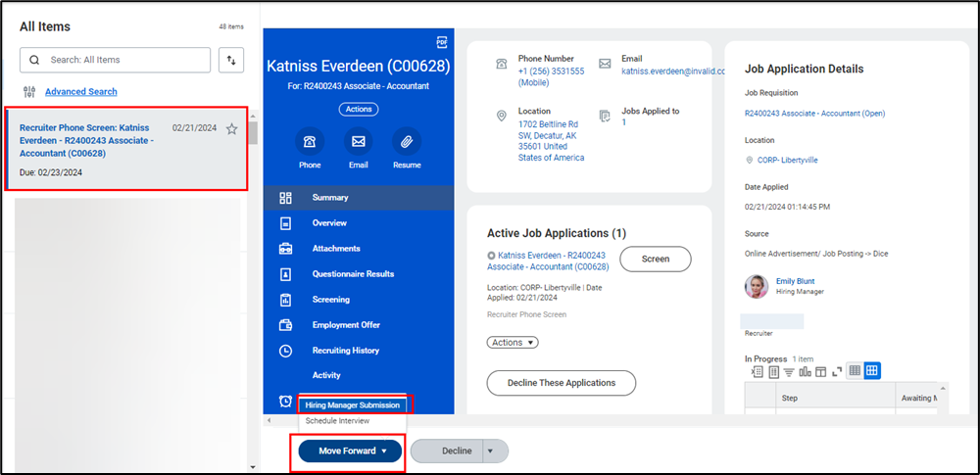This screenshot has width=980, height=475.
Task: Star the Recruiter Phone Screen inbox item
Action: (x=231, y=129)
